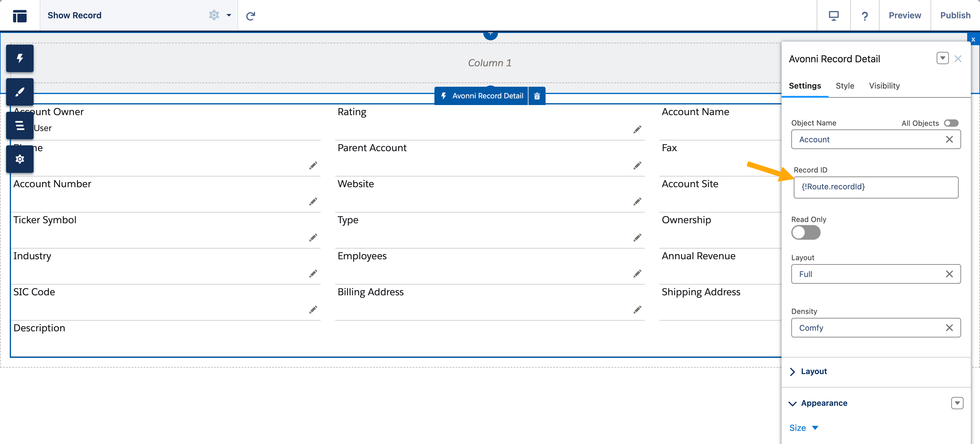Switch to the Style tab

click(844, 86)
